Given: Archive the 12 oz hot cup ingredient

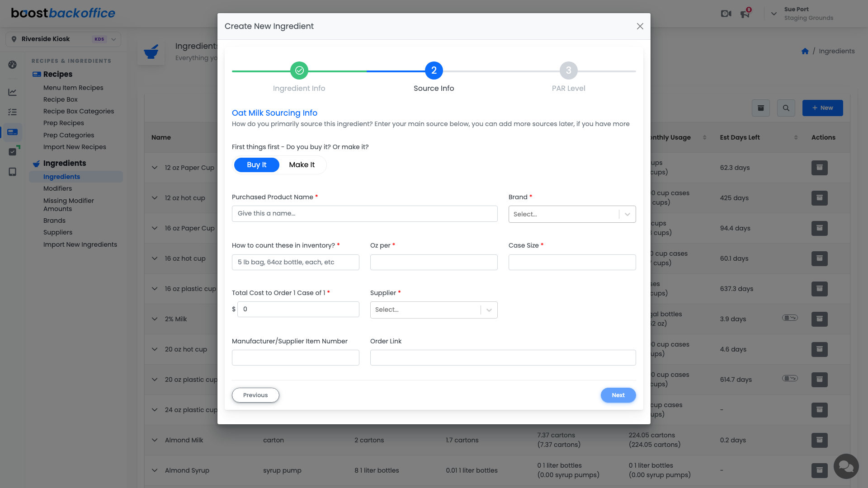Looking at the screenshot, I should click(820, 198).
